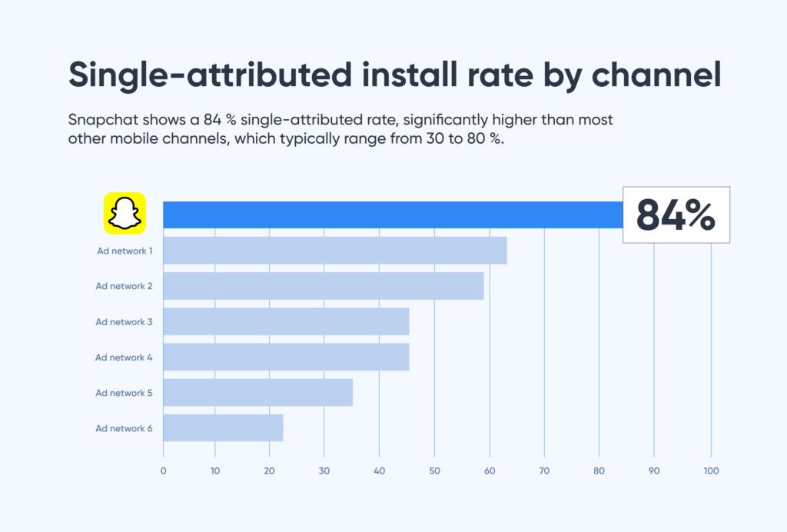The width and height of the screenshot is (787, 532).
Task: Select the Ad network 6 bar
Action: [223, 427]
